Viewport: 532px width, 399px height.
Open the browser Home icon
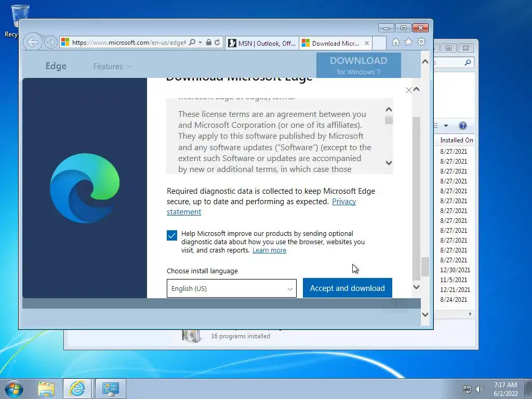[395, 42]
